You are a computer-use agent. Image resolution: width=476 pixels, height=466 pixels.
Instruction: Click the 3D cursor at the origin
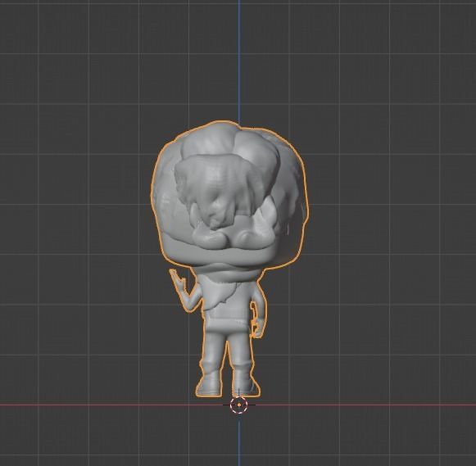click(x=239, y=405)
